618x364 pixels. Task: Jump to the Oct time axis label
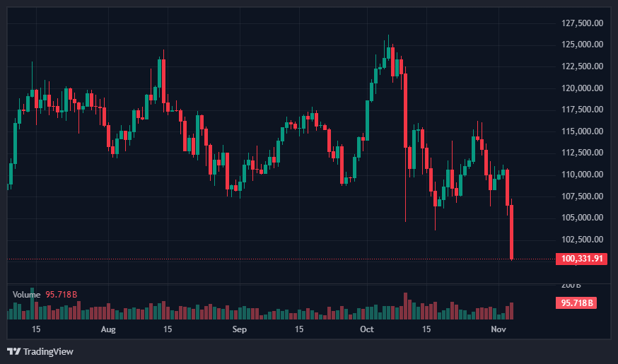point(366,329)
